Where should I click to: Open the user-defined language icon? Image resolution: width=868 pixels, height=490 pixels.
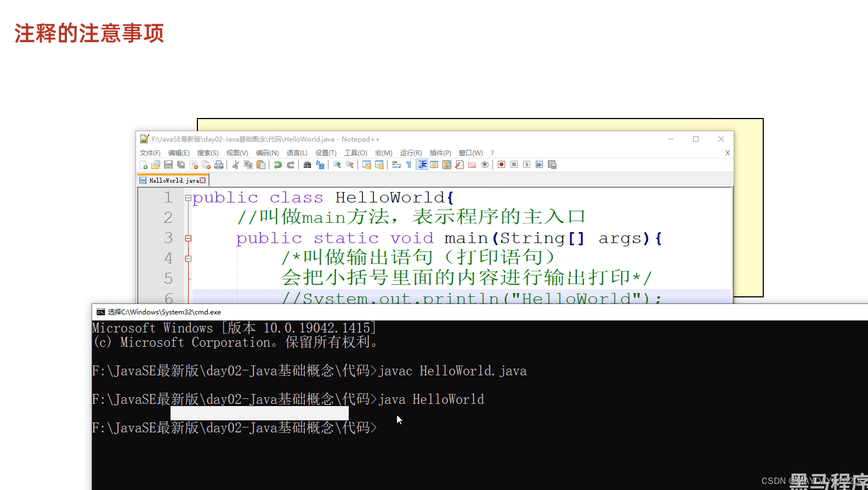434,165
